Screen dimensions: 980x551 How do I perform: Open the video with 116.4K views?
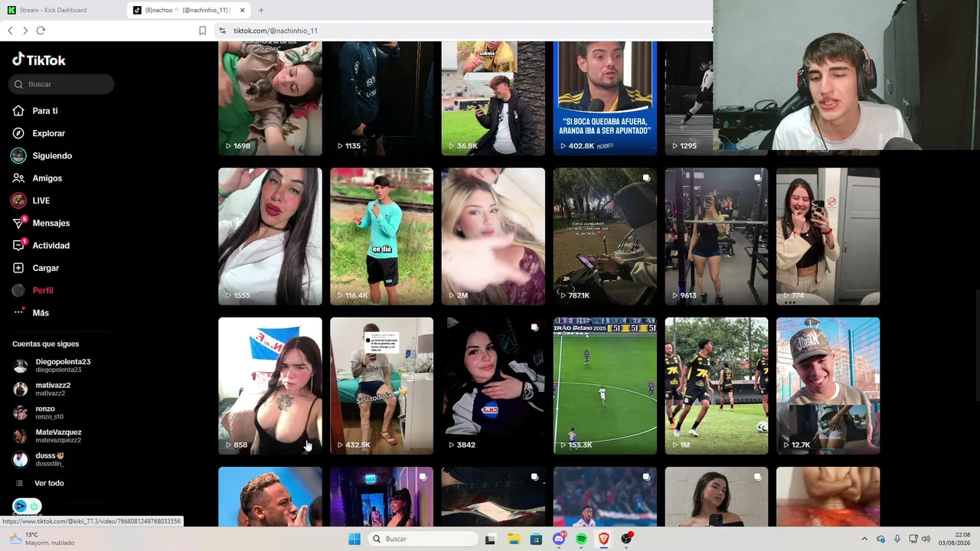[381, 236]
